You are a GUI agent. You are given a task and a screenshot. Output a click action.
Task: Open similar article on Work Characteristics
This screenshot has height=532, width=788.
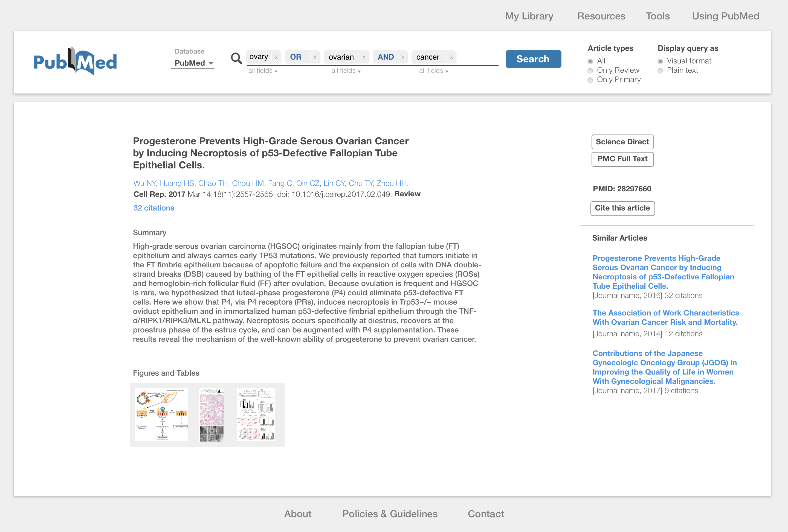(x=666, y=317)
